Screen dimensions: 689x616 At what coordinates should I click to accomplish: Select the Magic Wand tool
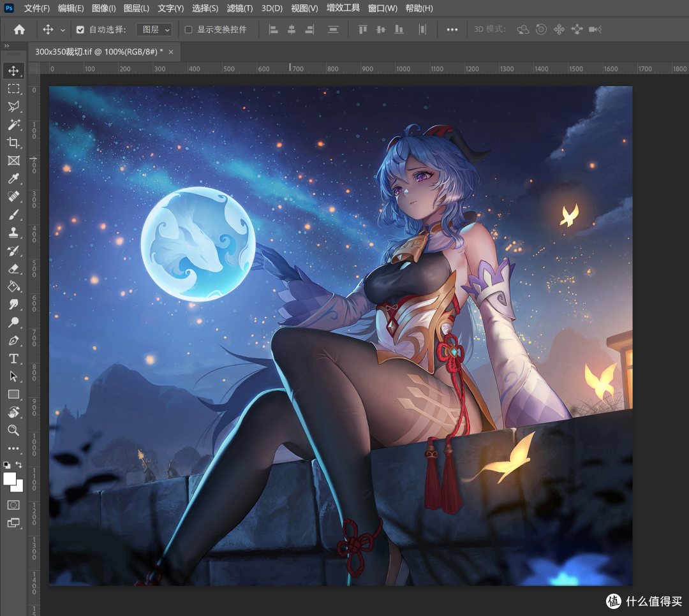(x=13, y=125)
